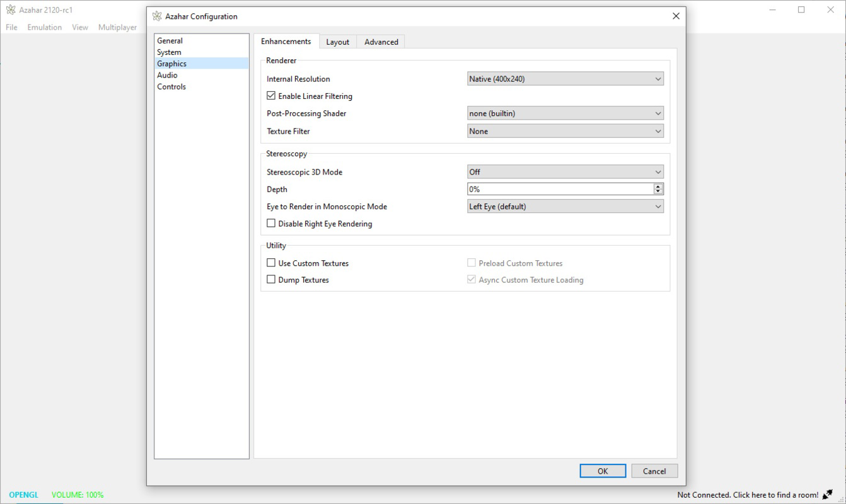Image resolution: width=846 pixels, height=504 pixels.
Task: Increase Depth value with up arrow
Action: pyautogui.click(x=658, y=186)
